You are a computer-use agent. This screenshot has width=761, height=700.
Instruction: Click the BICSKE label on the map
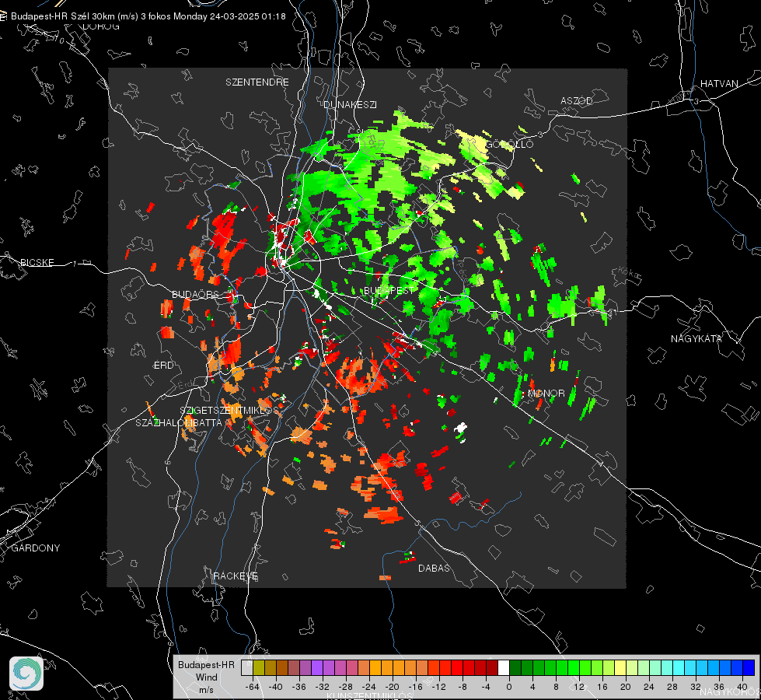(x=37, y=262)
